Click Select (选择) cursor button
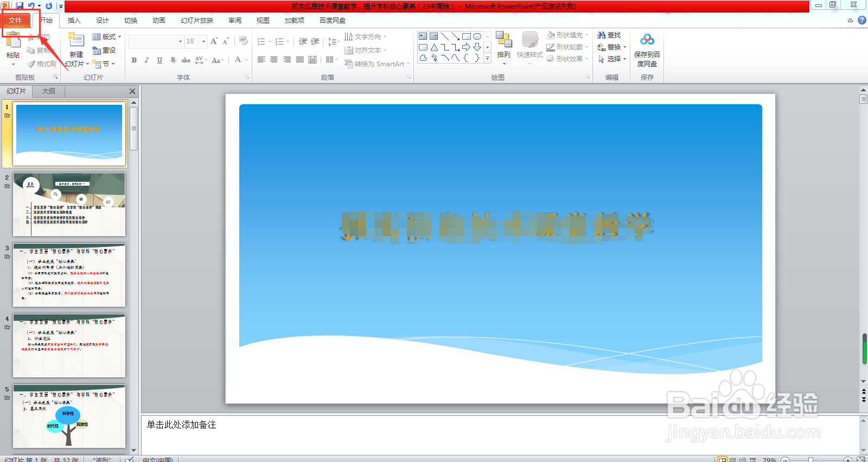 pyautogui.click(x=612, y=59)
